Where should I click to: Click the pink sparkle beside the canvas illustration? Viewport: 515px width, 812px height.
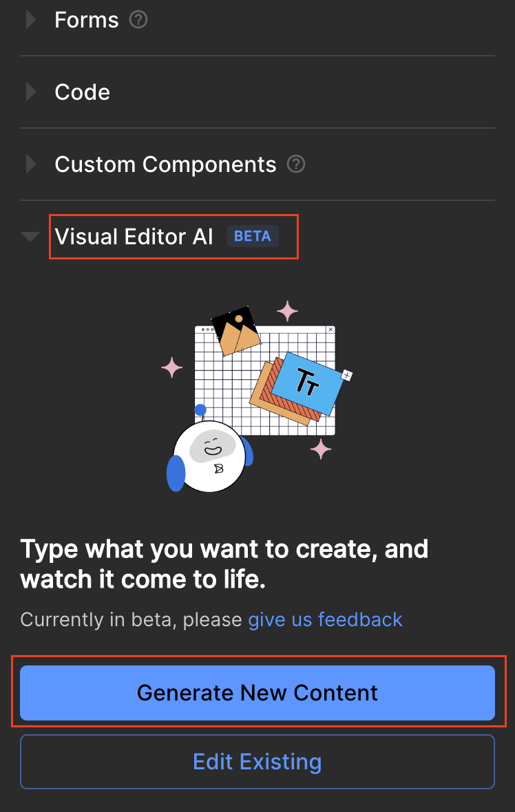click(x=171, y=368)
